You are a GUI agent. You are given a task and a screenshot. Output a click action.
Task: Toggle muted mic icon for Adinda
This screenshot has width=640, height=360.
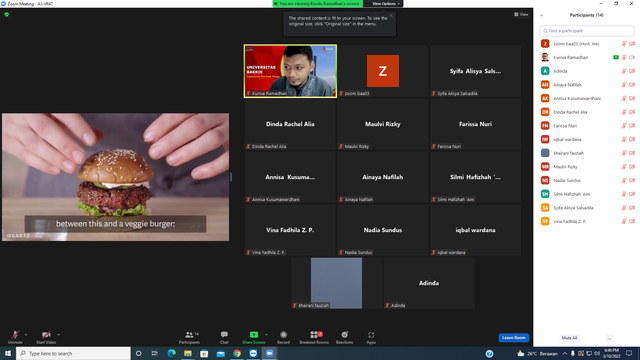pyautogui.click(x=624, y=71)
